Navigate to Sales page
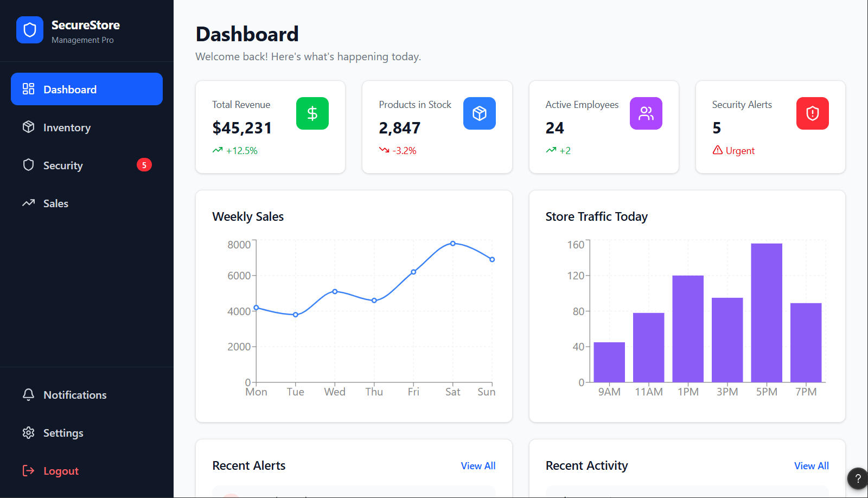Screen dimensions: 868x498 coord(87,203)
